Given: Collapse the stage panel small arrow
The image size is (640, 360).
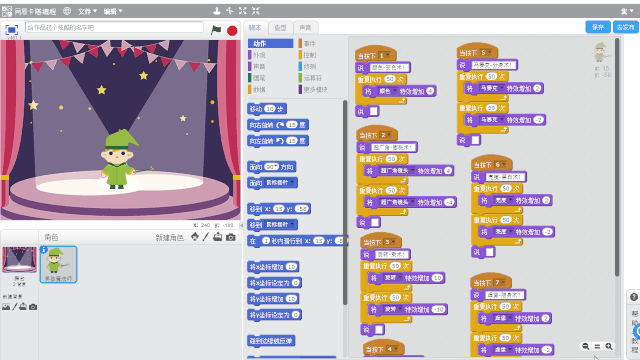Looking at the screenshot, I should 241,225.
